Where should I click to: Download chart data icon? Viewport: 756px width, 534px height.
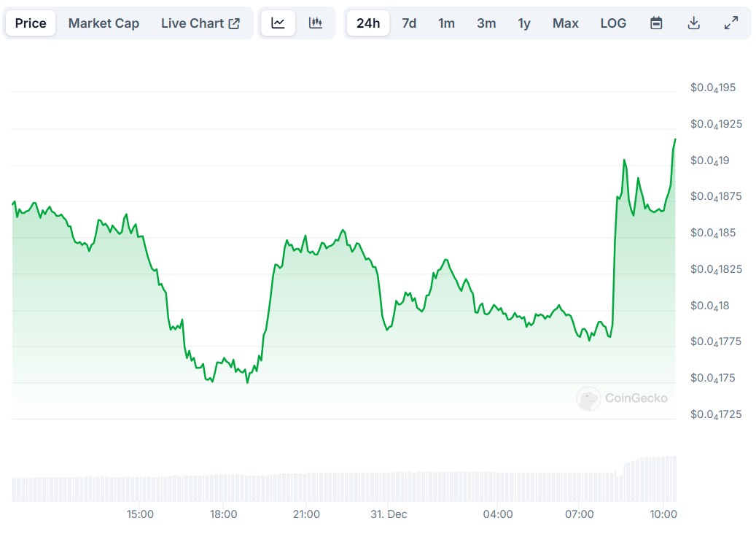[x=694, y=23]
